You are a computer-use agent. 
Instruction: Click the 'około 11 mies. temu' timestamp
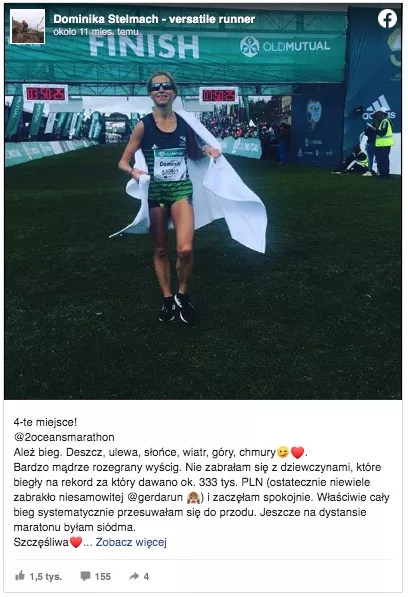tap(96, 32)
